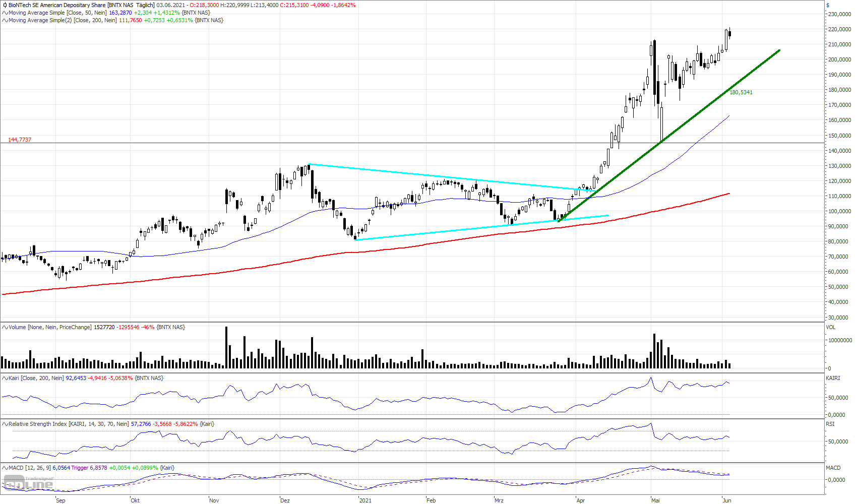Click the line icon before Moving Average Simple(2)

click(5, 20)
